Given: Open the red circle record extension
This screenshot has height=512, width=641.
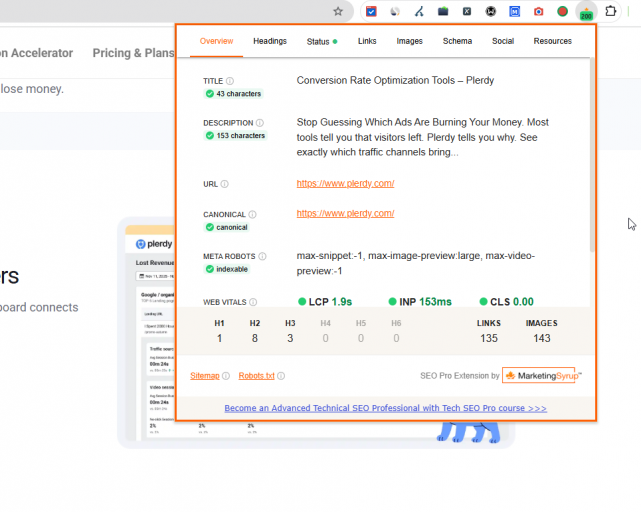Looking at the screenshot, I should tap(563, 11).
